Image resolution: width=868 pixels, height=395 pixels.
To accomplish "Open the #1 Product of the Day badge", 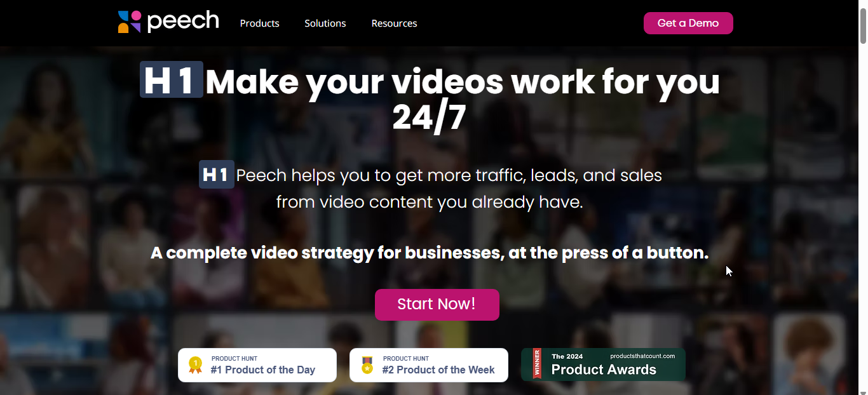I will (x=257, y=365).
